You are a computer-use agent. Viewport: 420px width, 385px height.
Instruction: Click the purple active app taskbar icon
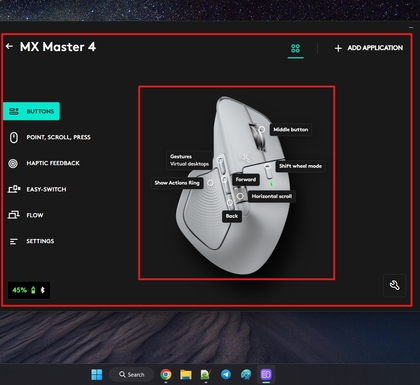pyautogui.click(x=266, y=375)
